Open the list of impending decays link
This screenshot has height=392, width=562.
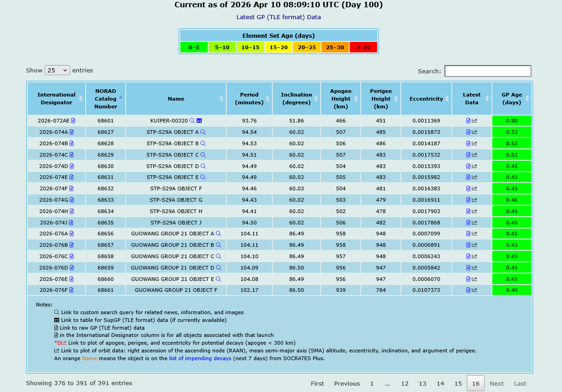(x=200, y=358)
